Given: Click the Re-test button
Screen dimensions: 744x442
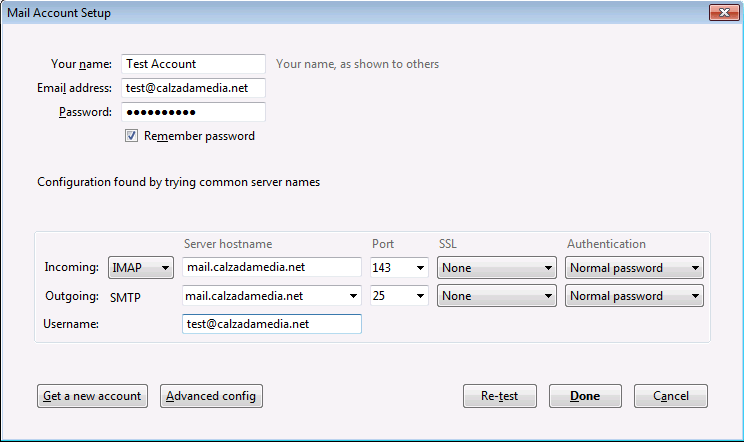Looking at the screenshot, I should point(500,396).
